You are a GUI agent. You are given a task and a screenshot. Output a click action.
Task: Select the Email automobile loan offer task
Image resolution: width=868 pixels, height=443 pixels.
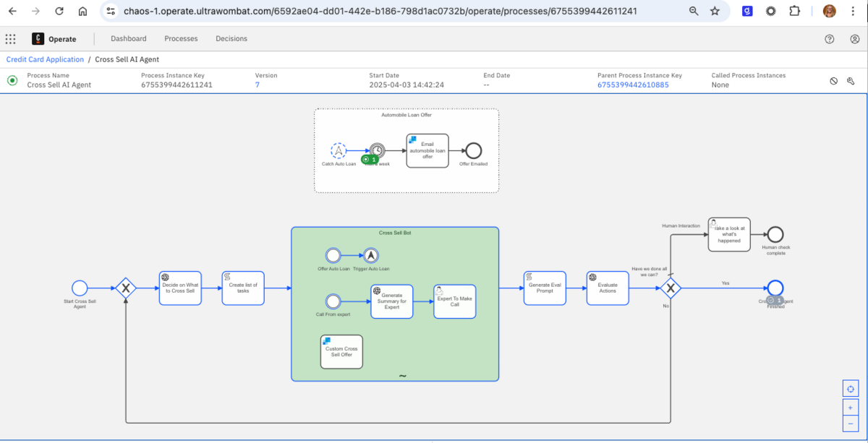[x=427, y=150]
